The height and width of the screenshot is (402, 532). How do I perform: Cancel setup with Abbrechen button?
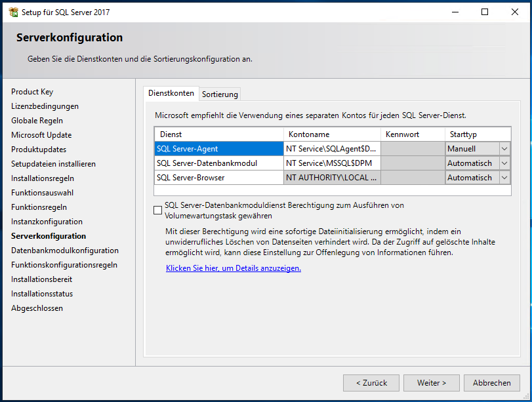(x=492, y=383)
